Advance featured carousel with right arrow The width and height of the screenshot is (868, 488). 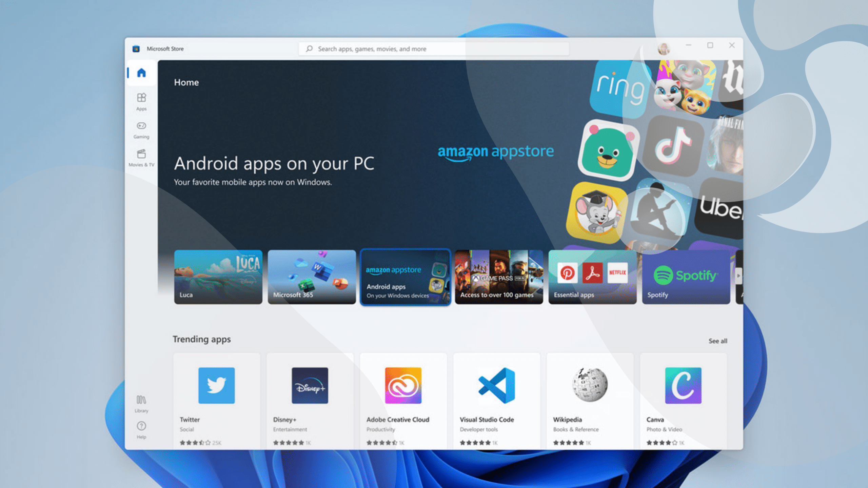738,276
